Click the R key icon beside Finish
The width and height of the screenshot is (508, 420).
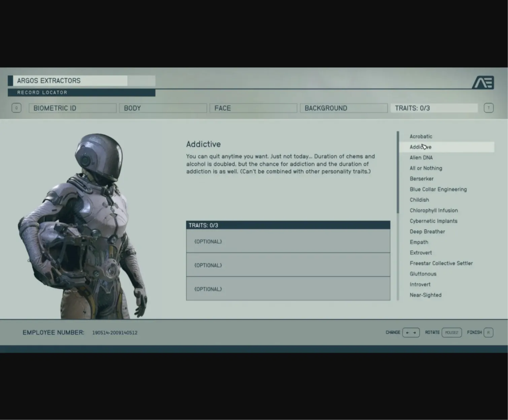(x=488, y=333)
